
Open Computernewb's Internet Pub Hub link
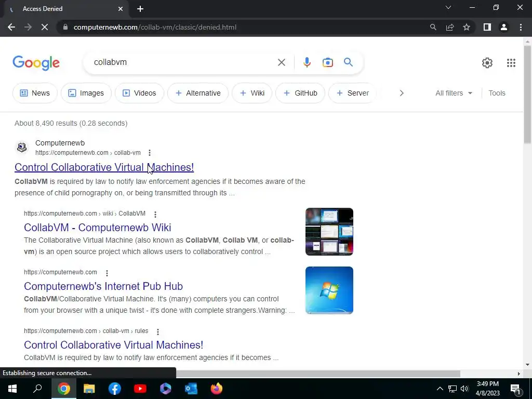(x=103, y=286)
